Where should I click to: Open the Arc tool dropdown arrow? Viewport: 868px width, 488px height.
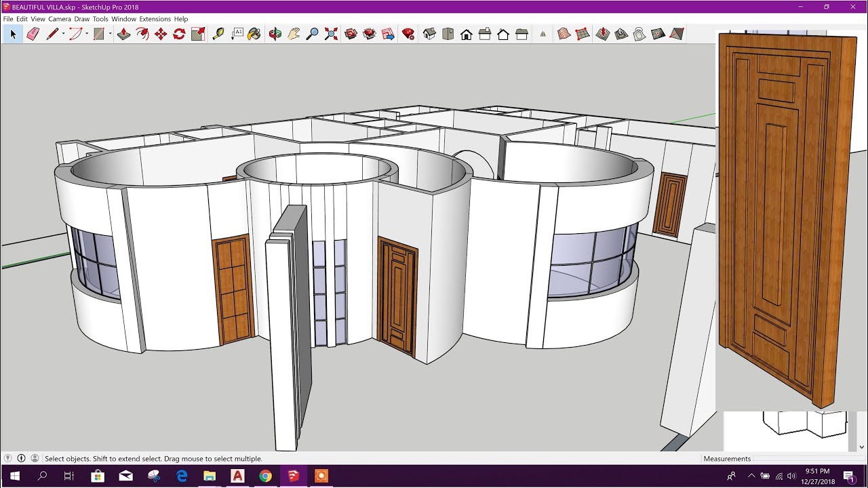86,34
